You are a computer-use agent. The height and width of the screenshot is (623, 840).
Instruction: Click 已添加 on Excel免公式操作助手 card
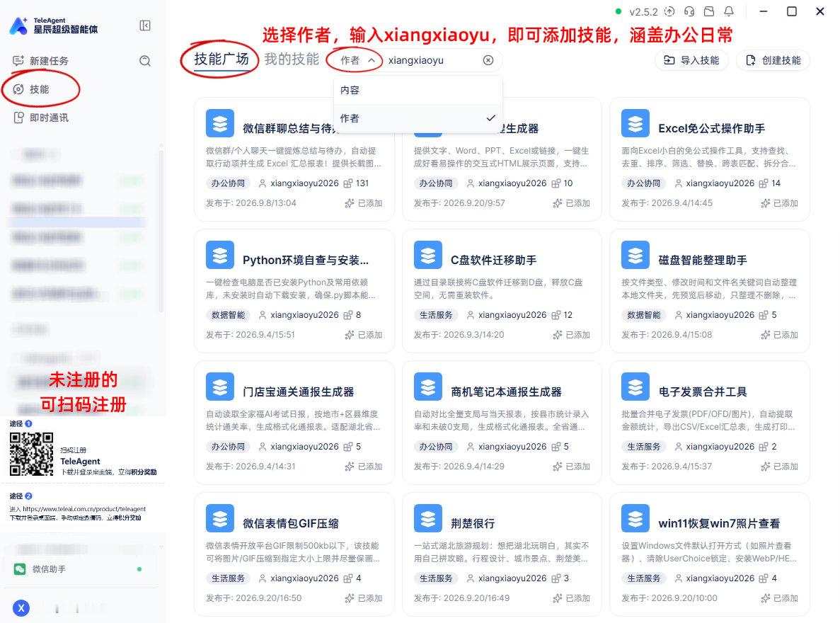click(x=779, y=203)
